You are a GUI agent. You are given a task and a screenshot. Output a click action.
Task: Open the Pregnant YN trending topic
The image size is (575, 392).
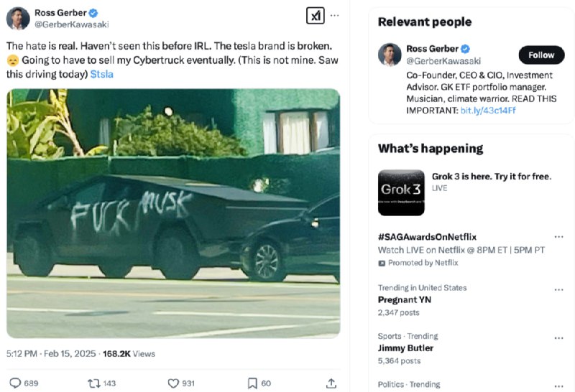coord(406,300)
